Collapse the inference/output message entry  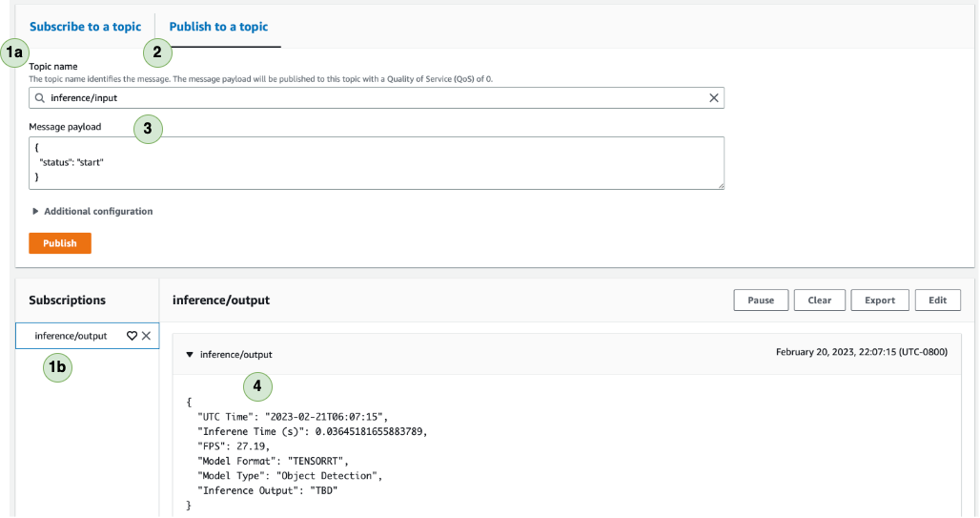coord(190,355)
